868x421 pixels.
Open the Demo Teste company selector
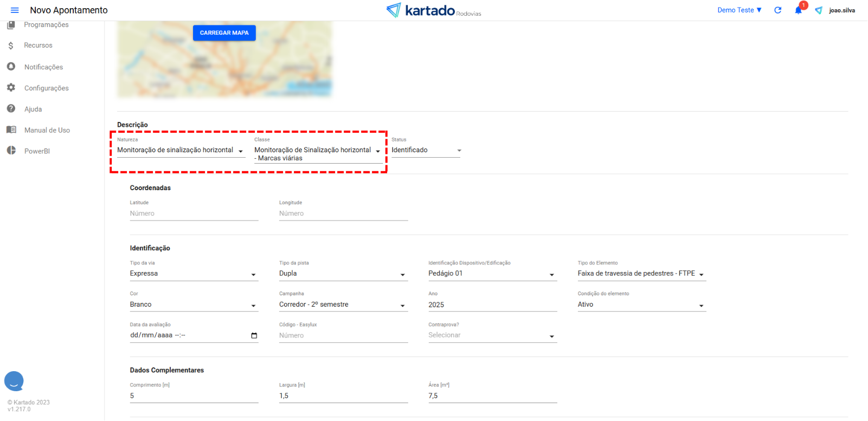click(739, 10)
